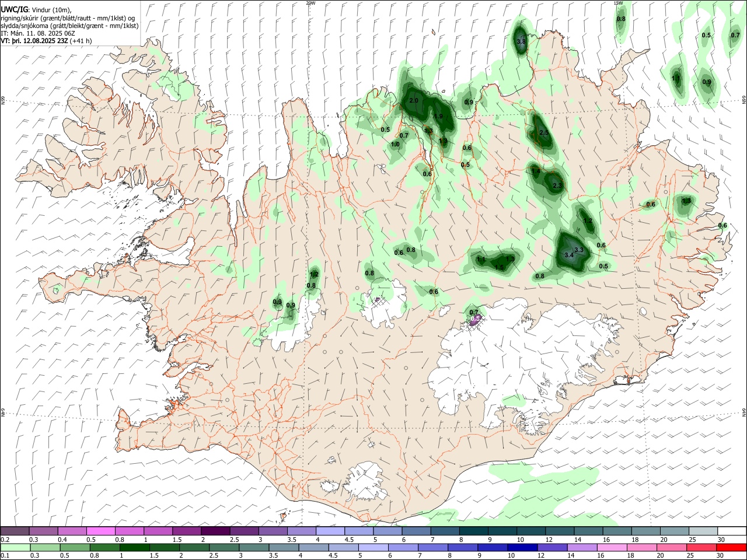Click the '0.1' label under bottom legend row
The height and width of the screenshot is (560, 747).
click(5, 556)
